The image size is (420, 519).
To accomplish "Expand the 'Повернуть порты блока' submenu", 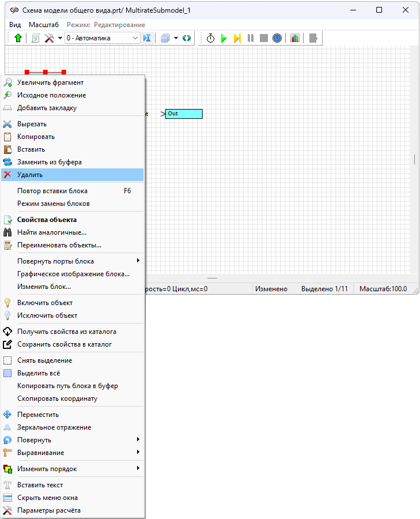I will pos(72,261).
